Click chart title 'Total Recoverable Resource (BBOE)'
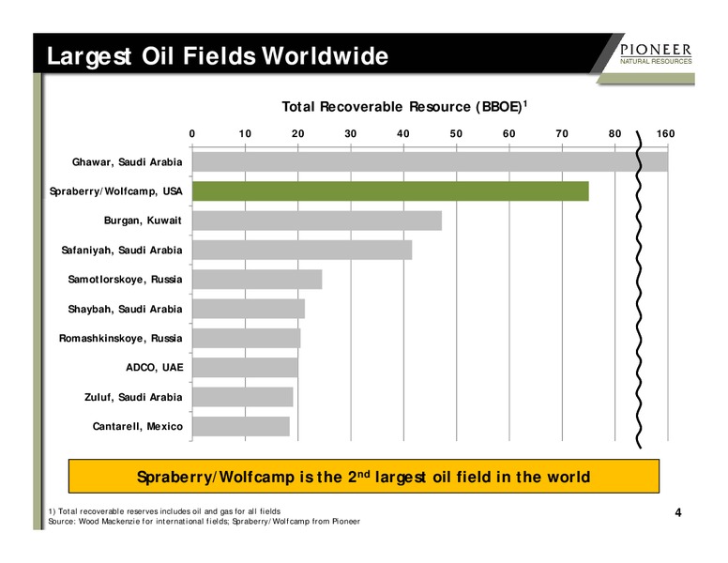Image resolution: width=728 pixels, height=563 pixels. [404, 107]
